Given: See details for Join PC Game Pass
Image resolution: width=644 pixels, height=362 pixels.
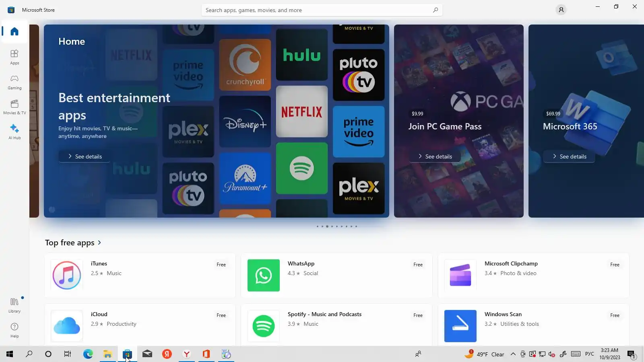Looking at the screenshot, I should (x=435, y=156).
